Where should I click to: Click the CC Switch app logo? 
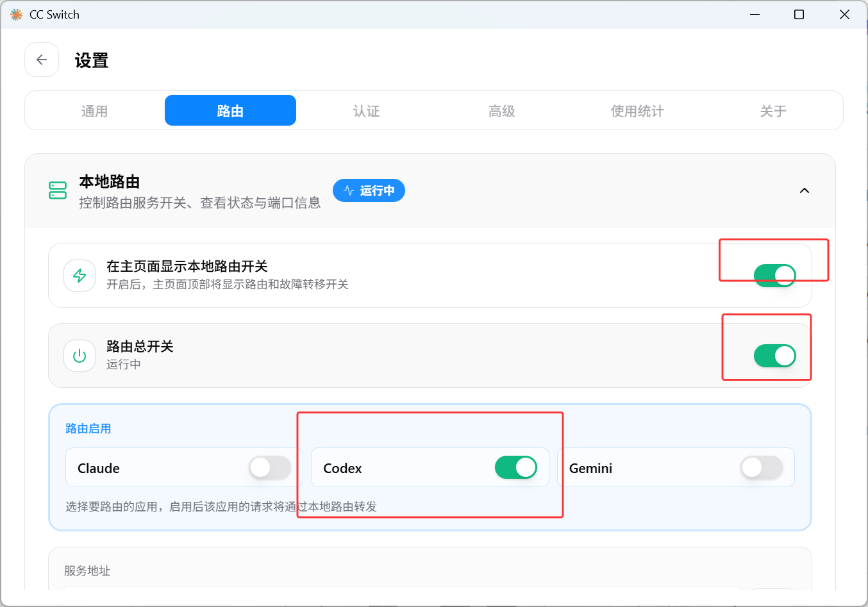tap(16, 14)
